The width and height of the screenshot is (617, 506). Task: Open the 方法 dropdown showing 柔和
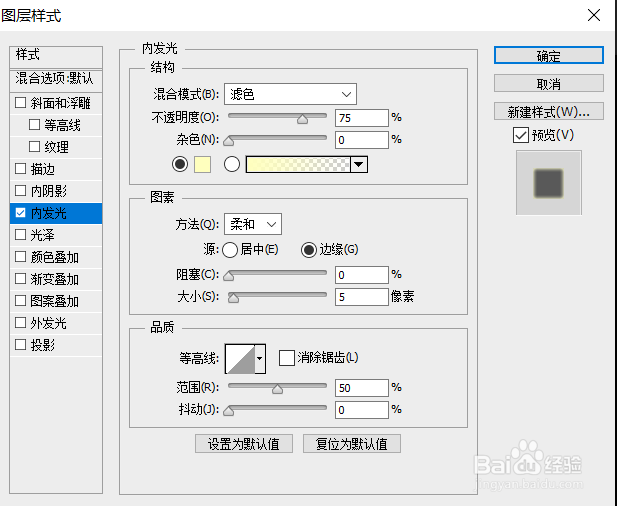[253, 224]
